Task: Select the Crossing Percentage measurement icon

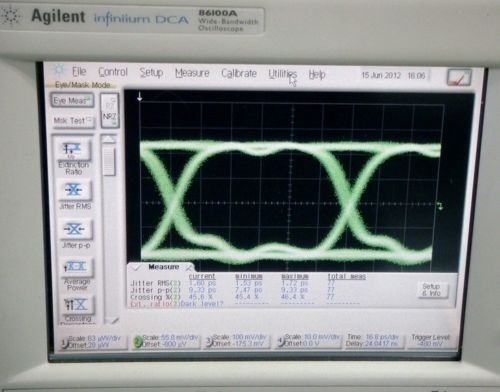Action: 76,304
